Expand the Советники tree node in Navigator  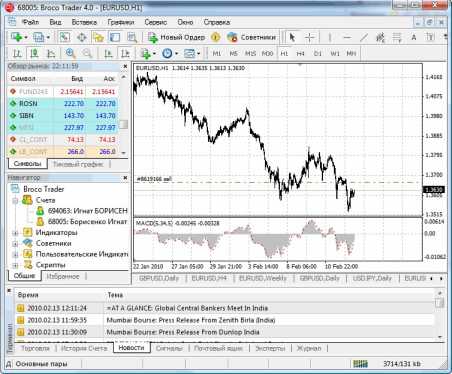pos(15,244)
